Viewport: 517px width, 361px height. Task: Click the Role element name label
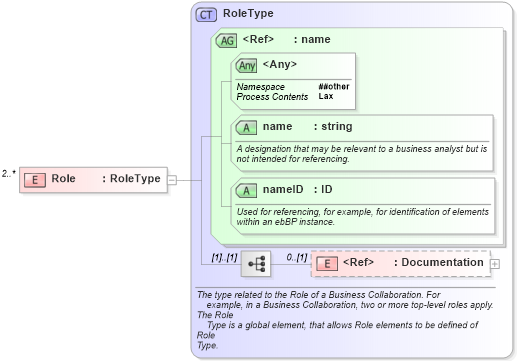point(63,178)
